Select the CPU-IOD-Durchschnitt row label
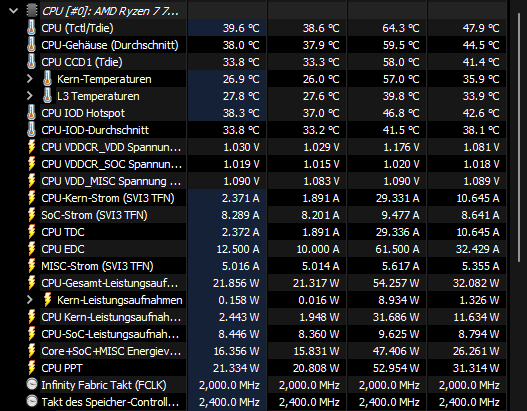This screenshot has height=411, width=527. point(95,130)
